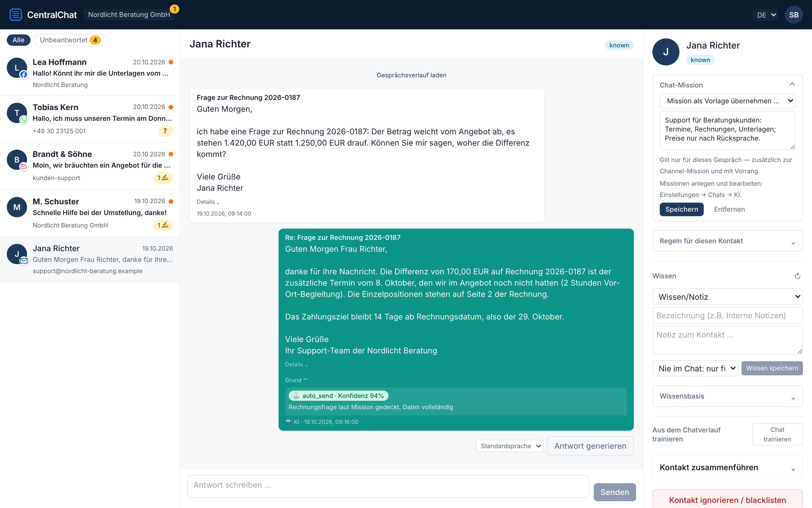Expand Kontakt zusammenführen section
This screenshot has width=812, height=508.
[x=727, y=468]
